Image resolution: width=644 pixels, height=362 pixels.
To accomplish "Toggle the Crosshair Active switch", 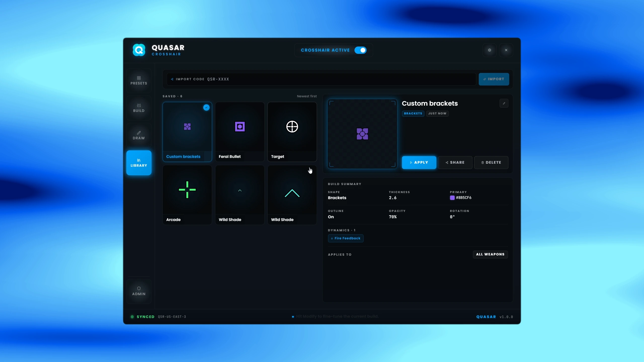I will point(360,50).
